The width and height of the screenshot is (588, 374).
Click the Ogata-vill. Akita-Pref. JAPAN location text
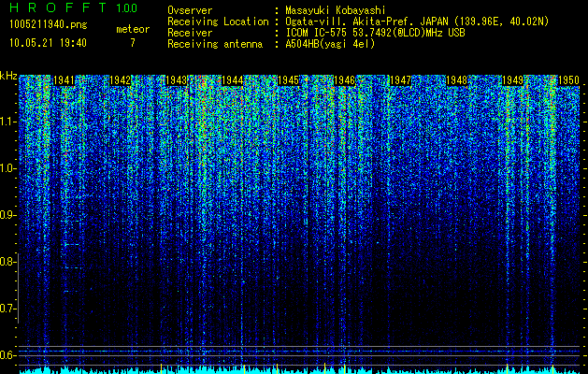pyautogui.click(x=417, y=22)
